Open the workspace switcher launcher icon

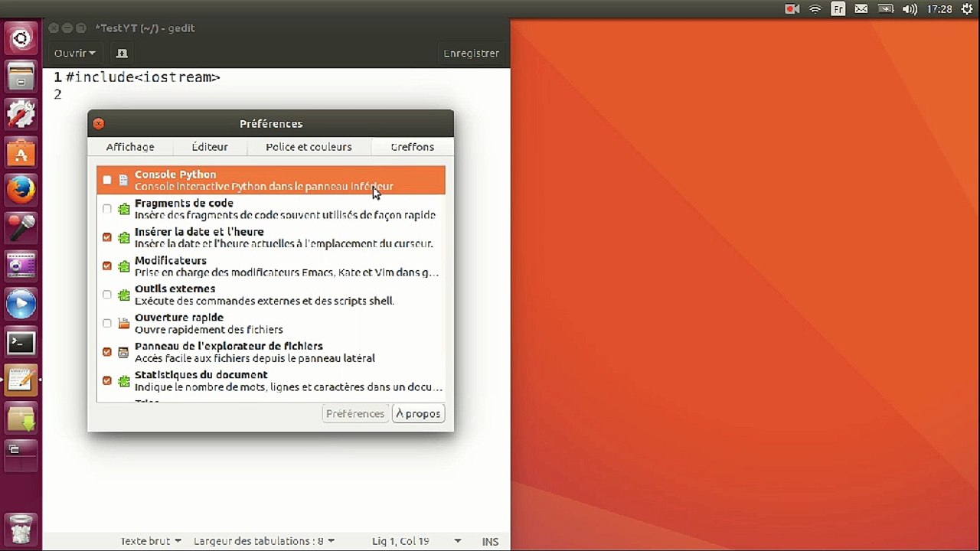(x=21, y=455)
